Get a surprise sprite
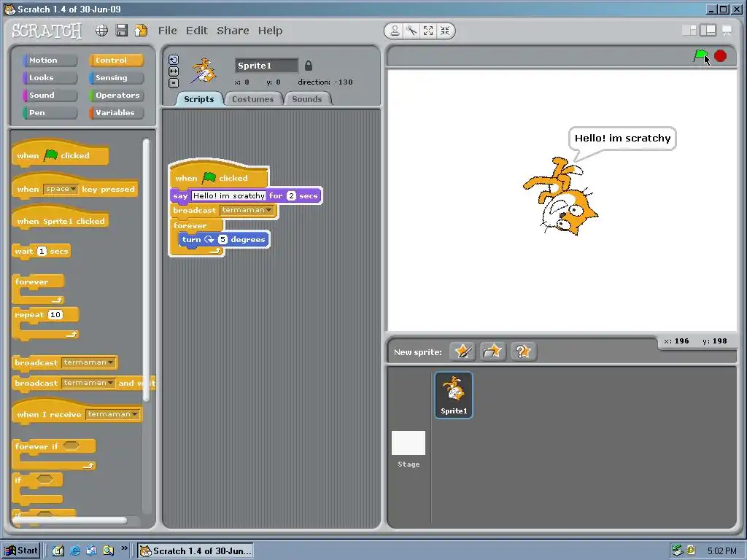The height and width of the screenshot is (560, 747). (523, 352)
